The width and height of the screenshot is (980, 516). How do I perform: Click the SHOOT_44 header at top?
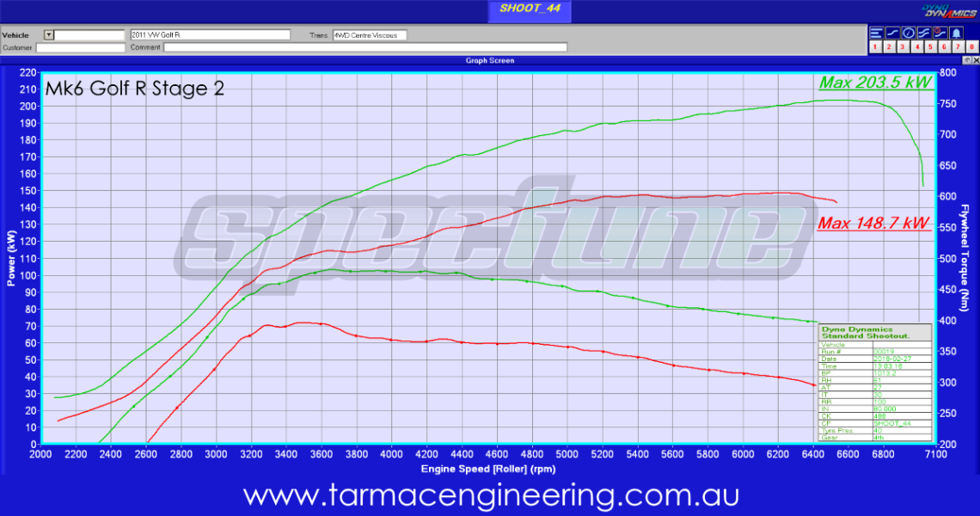click(529, 10)
